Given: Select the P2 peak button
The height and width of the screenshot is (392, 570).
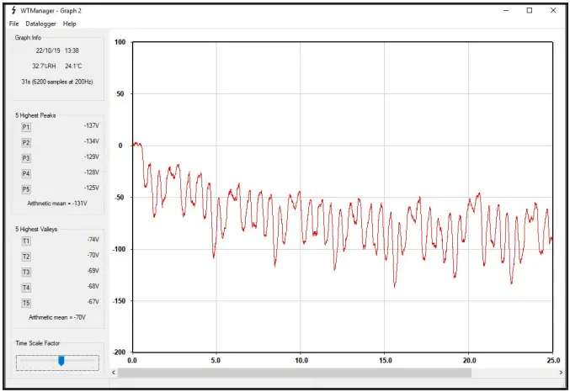Looking at the screenshot, I should pos(26,143).
